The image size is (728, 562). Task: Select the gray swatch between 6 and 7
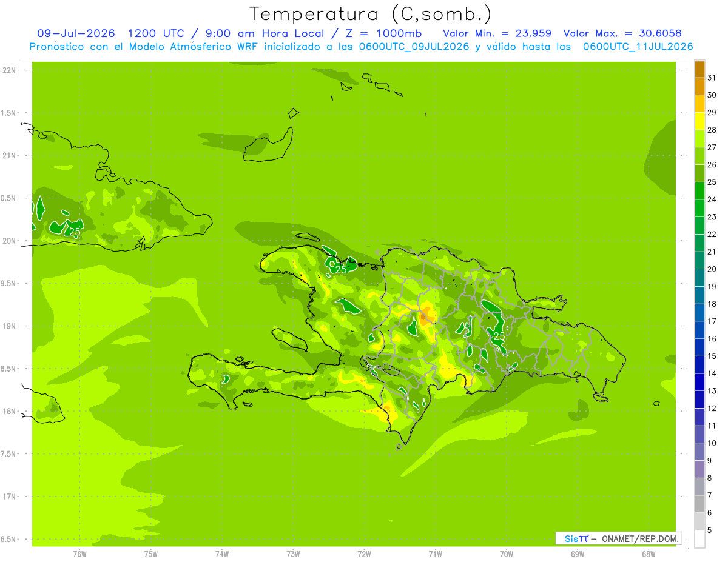(699, 504)
